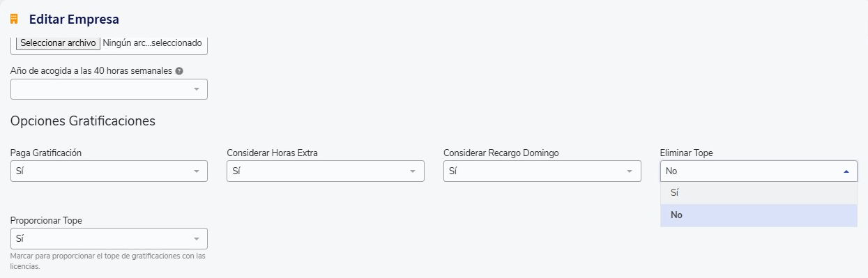This screenshot has height=278, width=868.
Task: Open the Paga Gratificación dropdown
Action: tap(109, 171)
